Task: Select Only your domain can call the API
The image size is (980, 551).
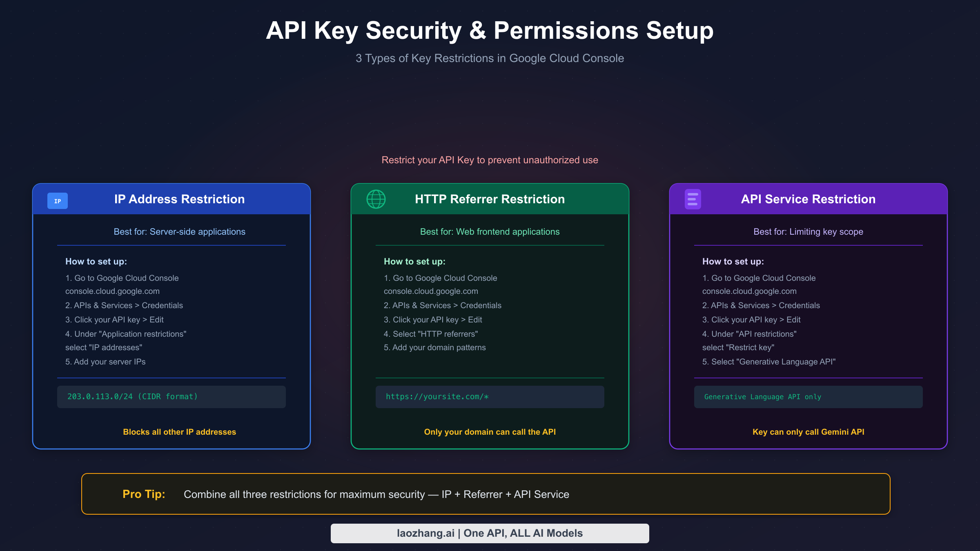Action: point(490,431)
